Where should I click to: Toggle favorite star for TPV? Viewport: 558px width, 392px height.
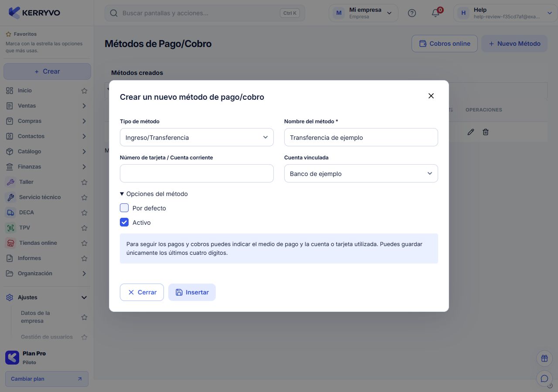pyautogui.click(x=85, y=228)
